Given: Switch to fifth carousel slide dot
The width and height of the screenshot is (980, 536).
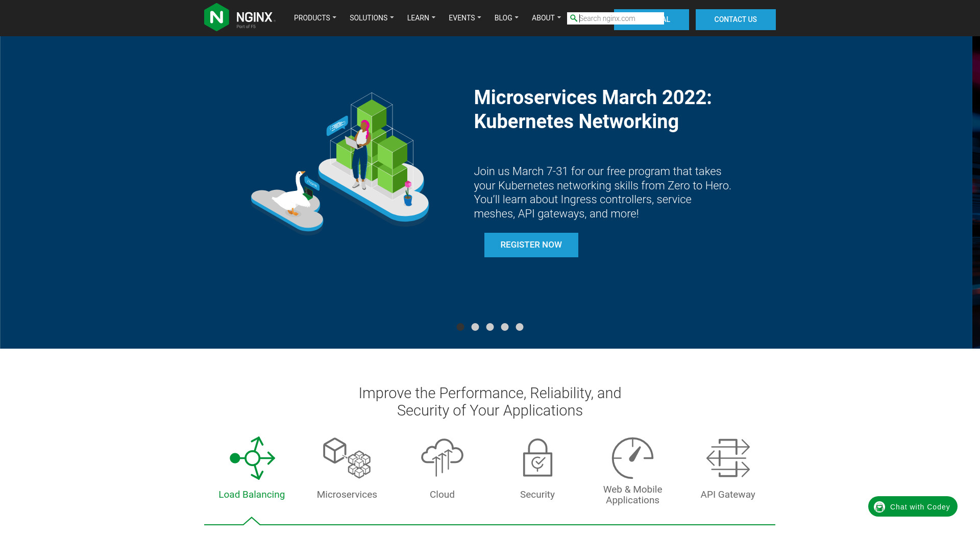Looking at the screenshot, I should pos(520,327).
